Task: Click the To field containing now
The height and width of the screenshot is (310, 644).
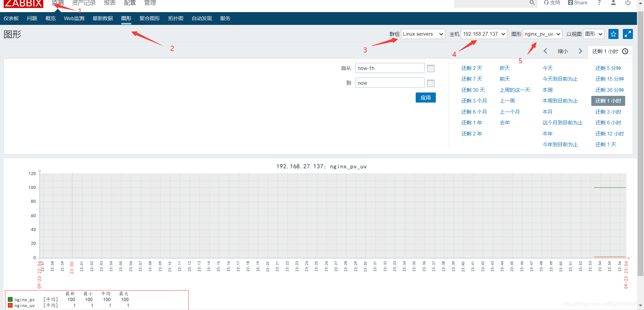Action: (x=390, y=83)
